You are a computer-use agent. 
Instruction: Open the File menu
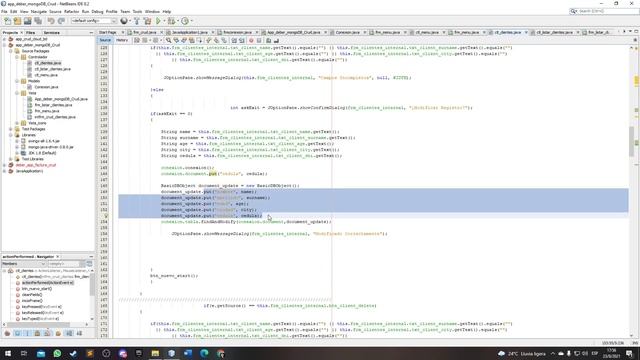pyautogui.click(x=4, y=11)
